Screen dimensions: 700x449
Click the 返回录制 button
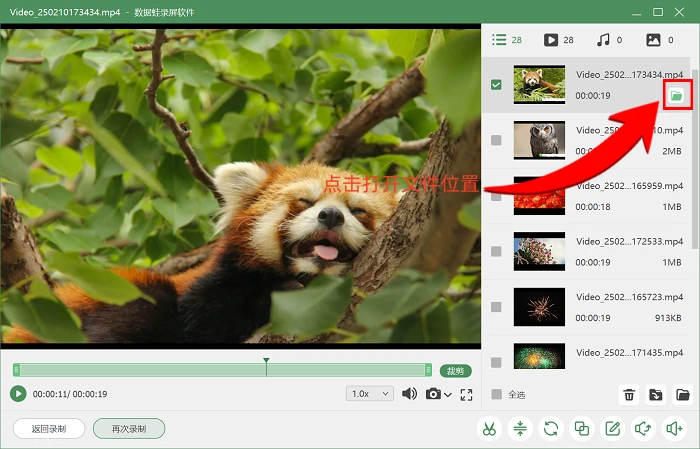pos(49,429)
